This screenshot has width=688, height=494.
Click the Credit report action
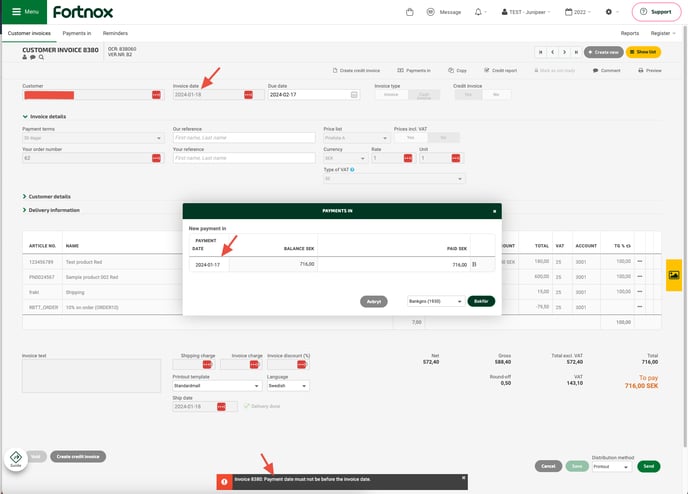point(500,71)
